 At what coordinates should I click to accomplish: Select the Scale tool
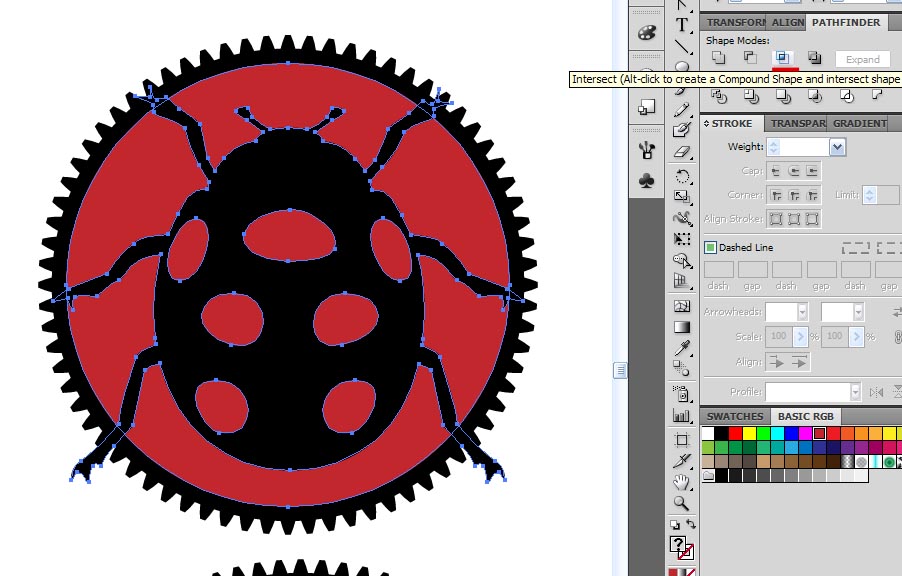pos(682,197)
